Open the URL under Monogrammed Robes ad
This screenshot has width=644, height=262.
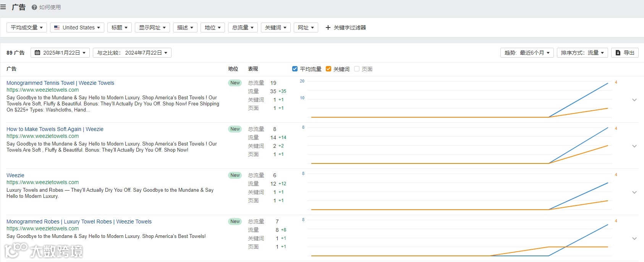(x=42, y=228)
